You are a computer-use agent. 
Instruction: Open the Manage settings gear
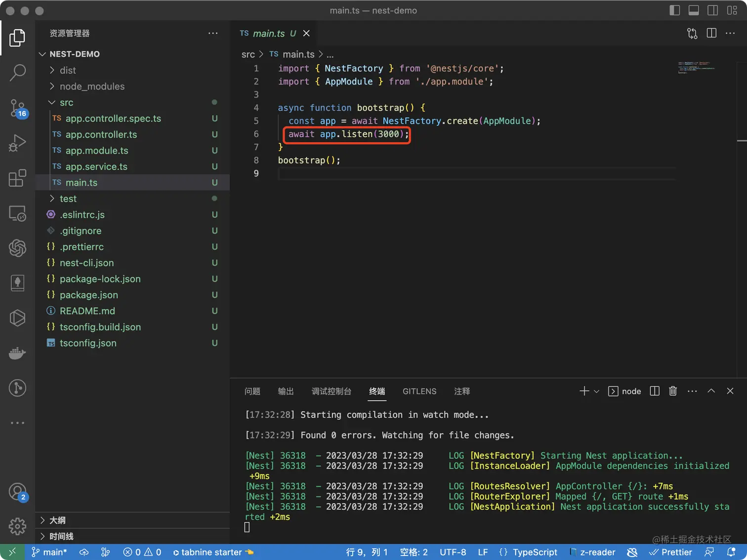17,526
